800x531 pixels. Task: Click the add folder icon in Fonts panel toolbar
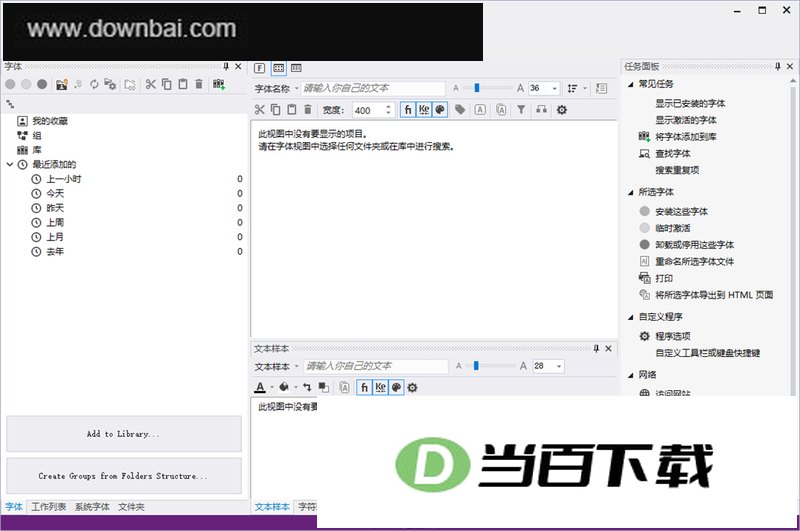click(x=62, y=84)
